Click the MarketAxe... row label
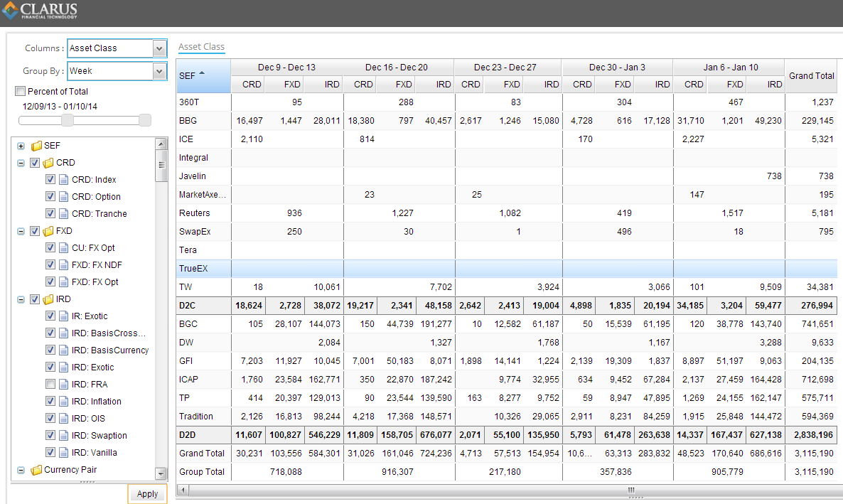 tap(202, 195)
